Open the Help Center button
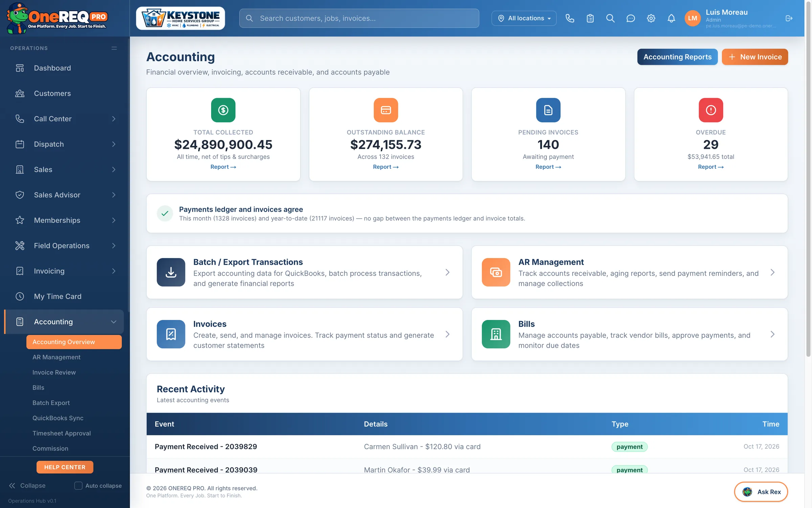This screenshot has width=812, height=508. [65, 467]
